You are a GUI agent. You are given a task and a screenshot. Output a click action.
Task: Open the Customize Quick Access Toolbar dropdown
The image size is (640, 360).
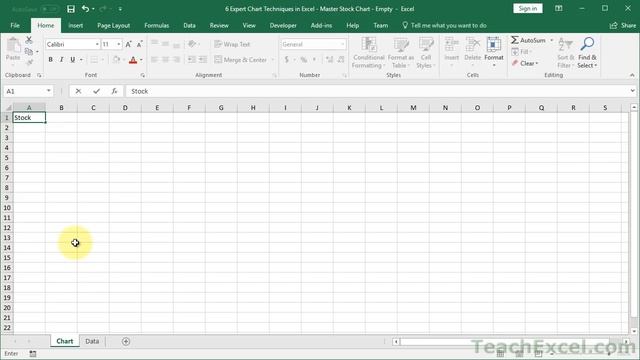[120, 9]
